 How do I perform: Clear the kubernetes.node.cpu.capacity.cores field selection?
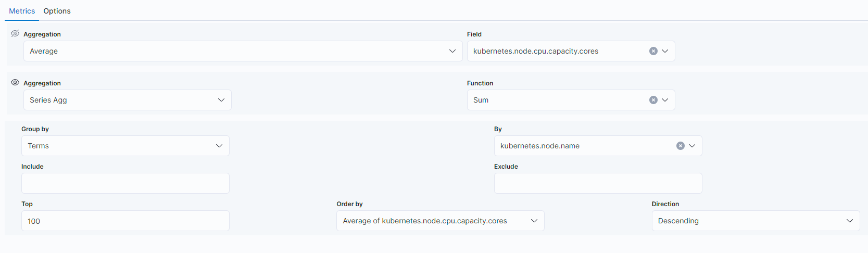click(x=653, y=51)
